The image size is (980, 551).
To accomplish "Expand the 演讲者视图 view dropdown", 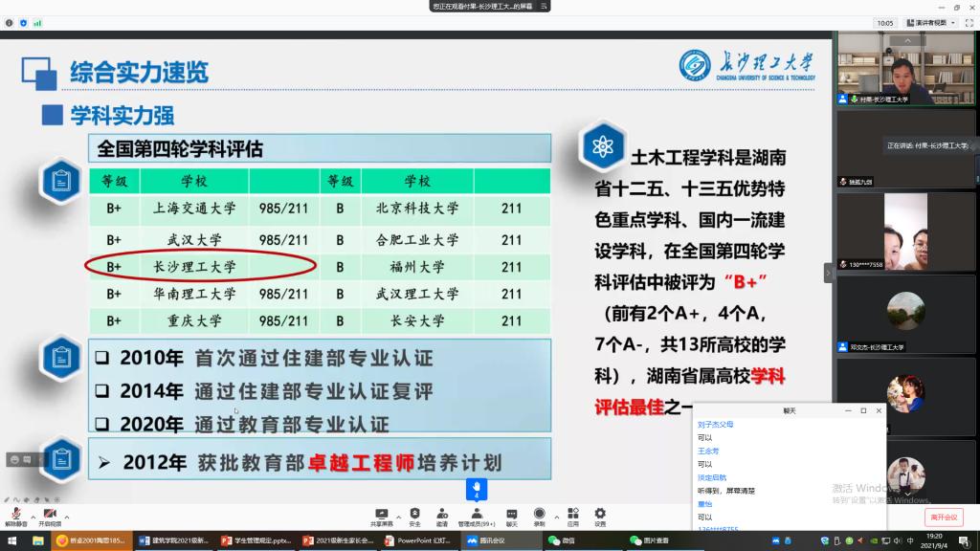I will coord(929,22).
